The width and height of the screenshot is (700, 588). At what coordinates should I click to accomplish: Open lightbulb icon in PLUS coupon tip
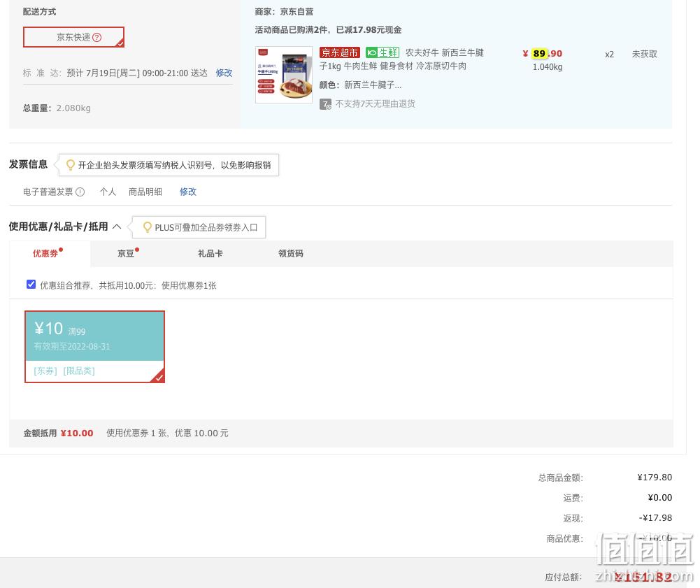148,227
